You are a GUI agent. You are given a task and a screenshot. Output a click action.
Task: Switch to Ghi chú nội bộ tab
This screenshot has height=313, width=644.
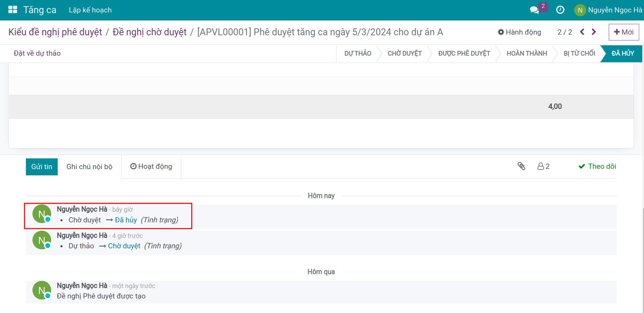point(89,167)
